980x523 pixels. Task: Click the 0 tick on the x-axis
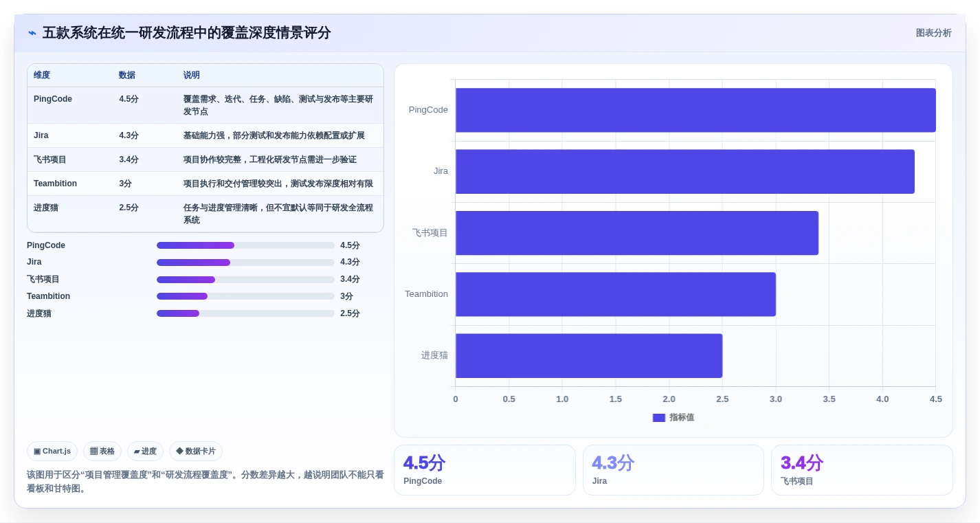pyautogui.click(x=456, y=399)
